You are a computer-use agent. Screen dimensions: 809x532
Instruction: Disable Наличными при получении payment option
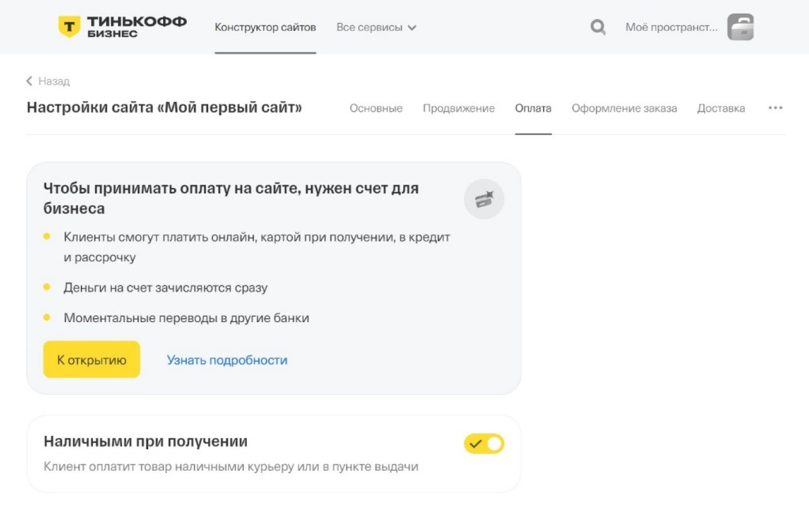484,443
